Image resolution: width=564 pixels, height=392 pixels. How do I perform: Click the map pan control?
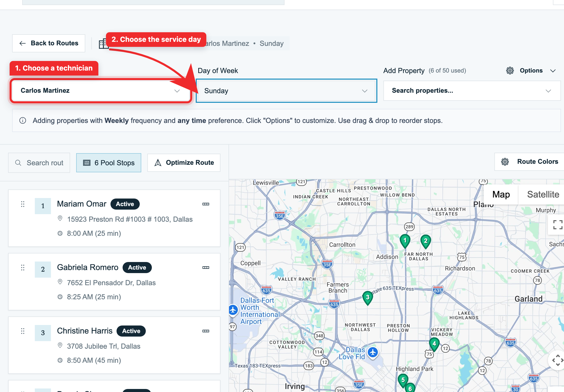557,360
